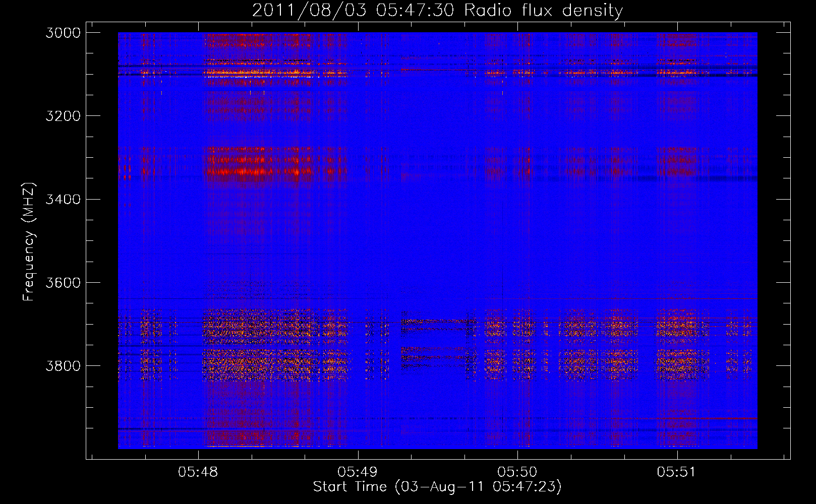Click the 05:50 time tick label

(517, 472)
